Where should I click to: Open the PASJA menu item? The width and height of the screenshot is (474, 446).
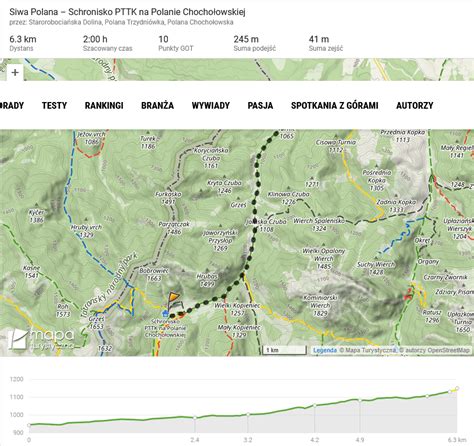click(260, 106)
